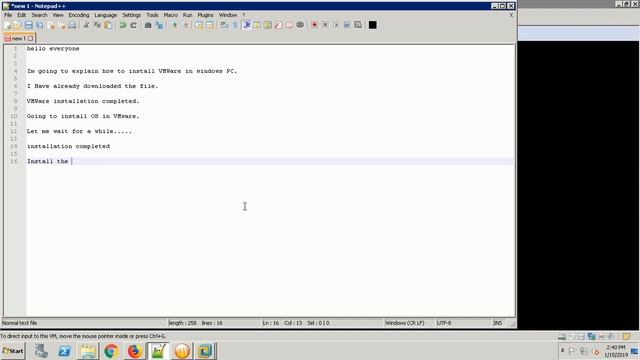Start macro recording with the red dot
The height and width of the screenshot is (360, 640).
click(314, 25)
